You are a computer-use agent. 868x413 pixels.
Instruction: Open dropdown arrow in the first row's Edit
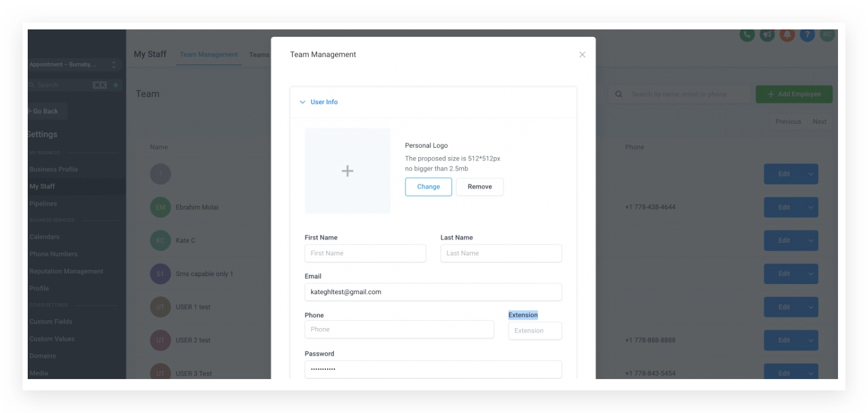coord(810,174)
